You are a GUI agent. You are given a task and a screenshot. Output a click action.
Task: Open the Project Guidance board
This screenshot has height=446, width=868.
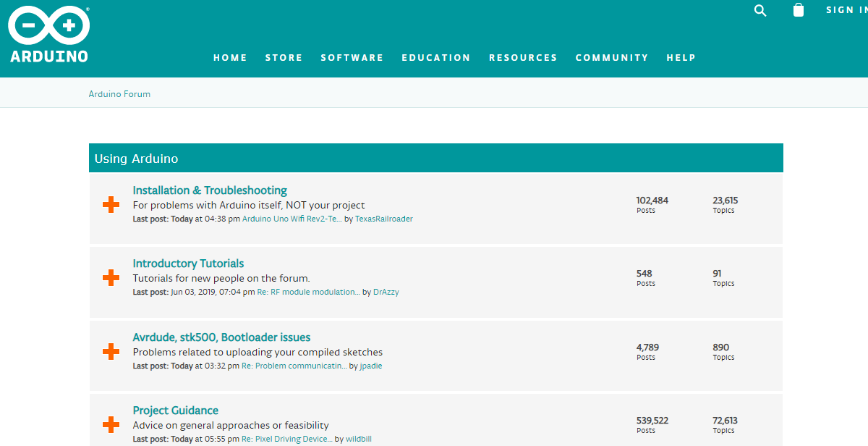175,411
